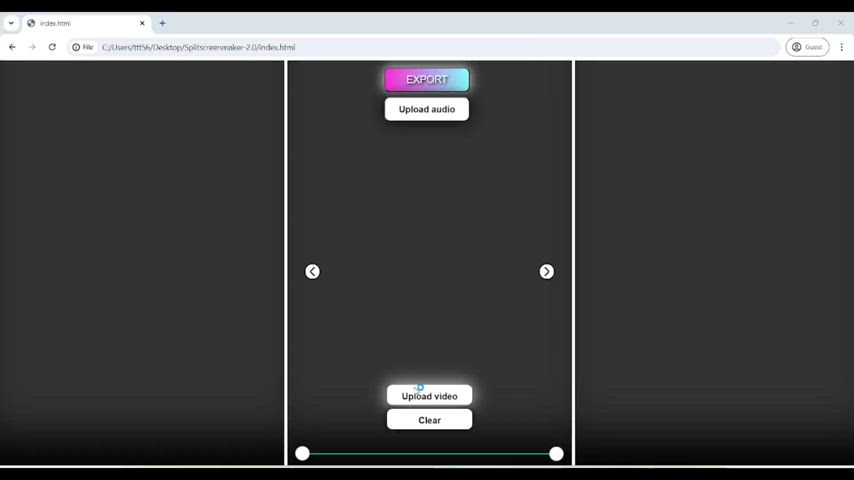Open the Chrome three-dot menu
854x480 pixels.
tap(841, 47)
